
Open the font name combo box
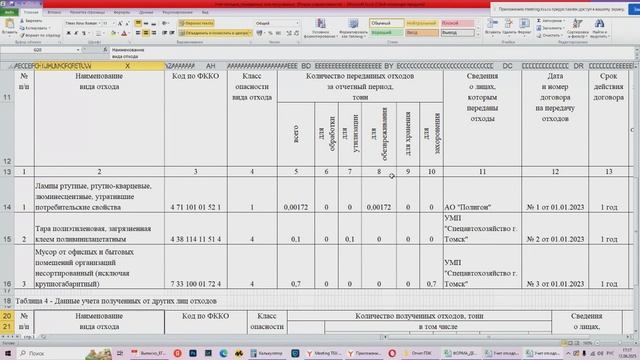click(x=82, y=23)
